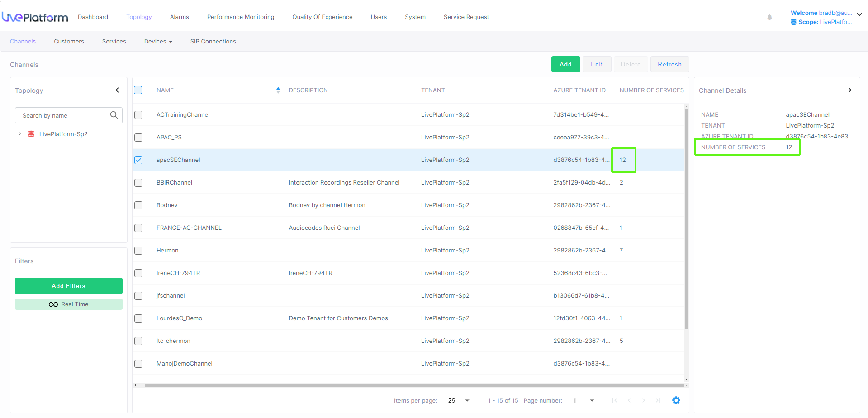Screen dimensions: 868x418
Task: Click the NUMBER OF SERVICES column header
Action: [x=652, y=90]
